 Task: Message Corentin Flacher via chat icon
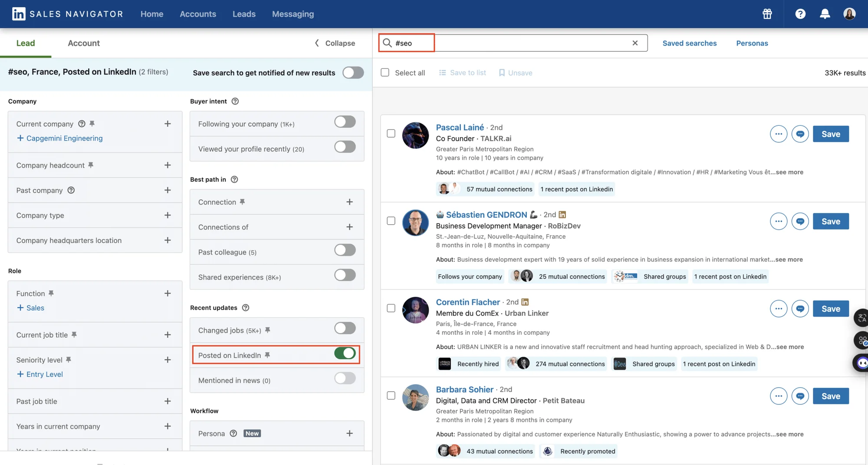click(x=800, y=309)
